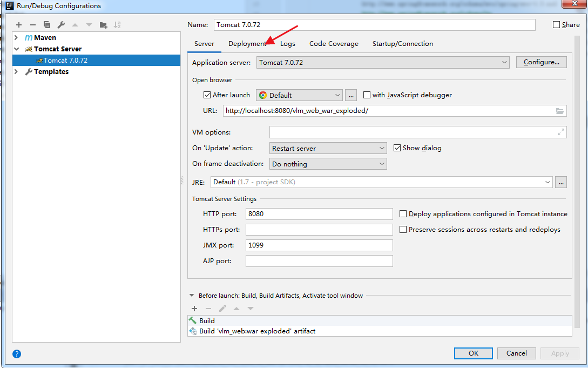Expand the VM options field editor

point(560,132)
